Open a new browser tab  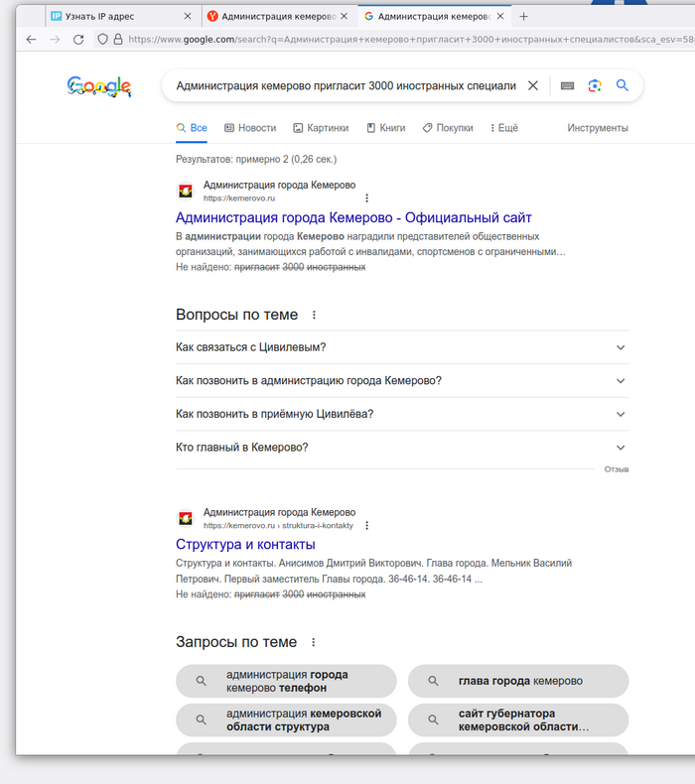click(x=524, y=16)
